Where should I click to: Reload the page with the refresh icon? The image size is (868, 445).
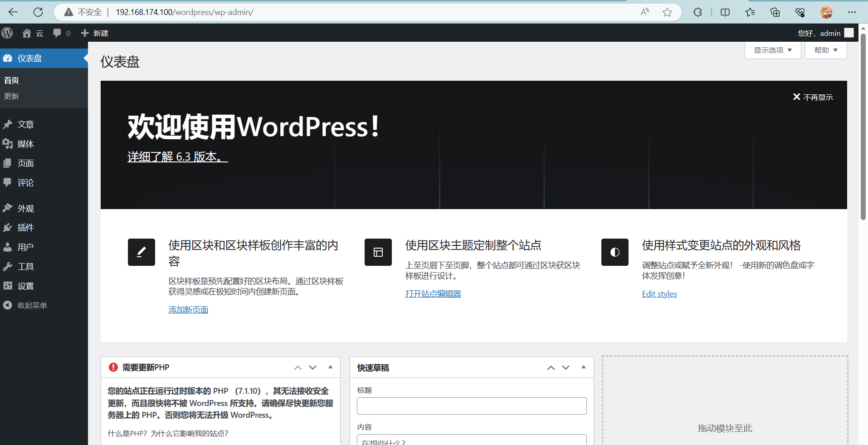coord(38,12)
